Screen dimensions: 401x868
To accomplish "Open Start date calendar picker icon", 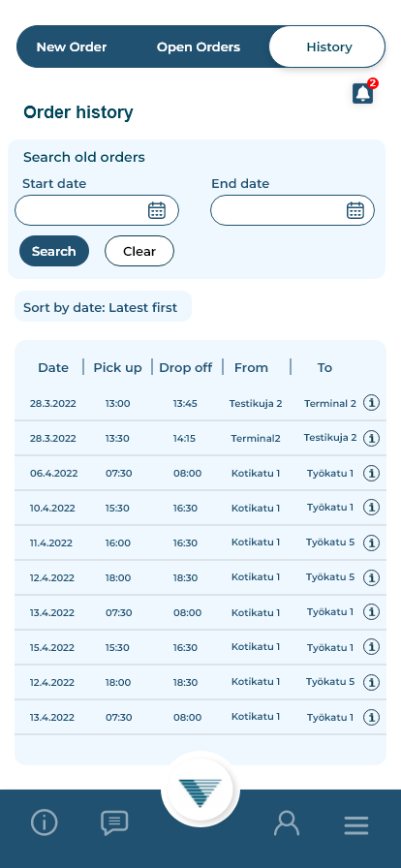I will click(157, 210).
